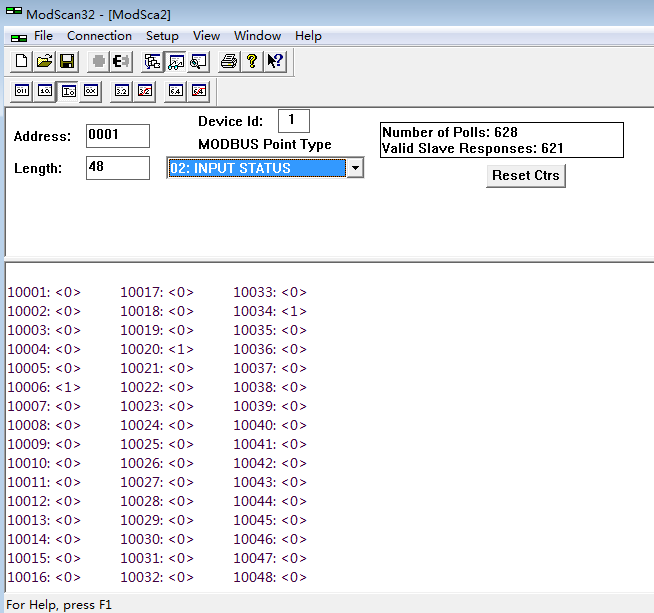Screen dimensions: 654x613
Task: Click the Open file folder icon
Action: (x=44, y=61)
